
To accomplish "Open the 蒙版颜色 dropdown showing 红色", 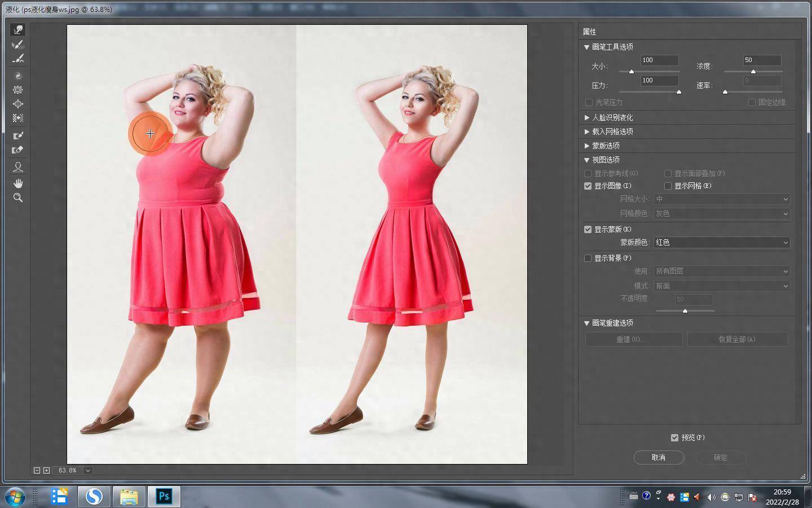I will [721, 242].
